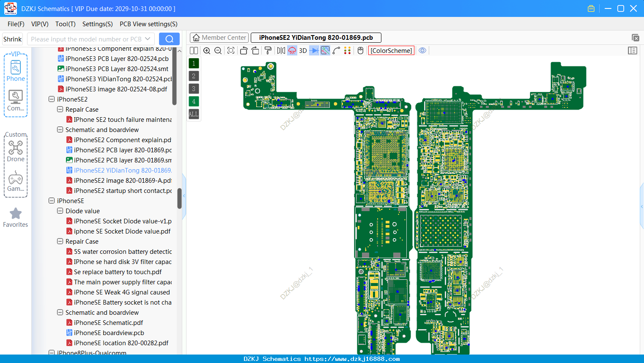Open the Tool(T) menu
The height and width of the screenshot is (363, 644).
[66, 24]
